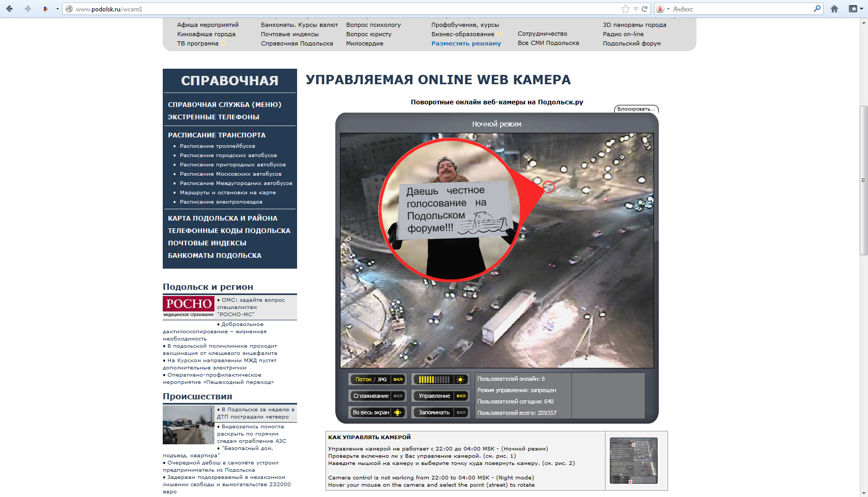Open the Разместить рекламу link
The height and width of the screenshot is (497, 868).
466,43
